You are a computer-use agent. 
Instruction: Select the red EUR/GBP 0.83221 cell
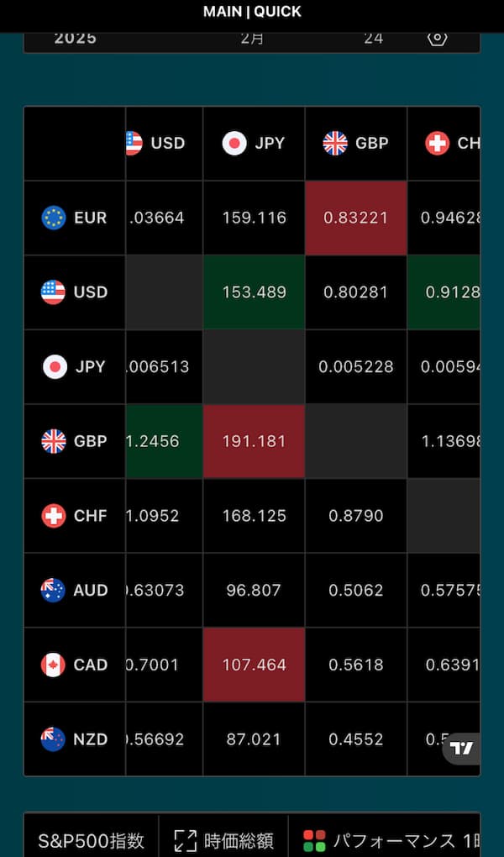[356, 218]
